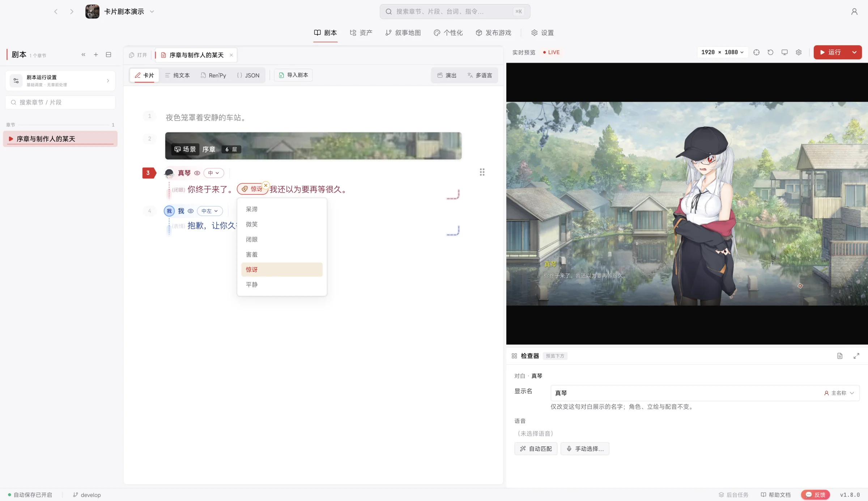The image size is (868, 501).
Task: Click the project avatar thumbnail
Action: click(x=92, y=12)
